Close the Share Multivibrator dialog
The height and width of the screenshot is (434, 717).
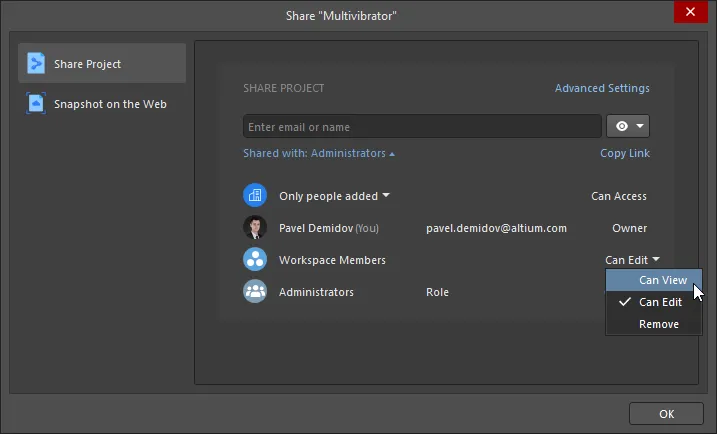pos(690,12)
